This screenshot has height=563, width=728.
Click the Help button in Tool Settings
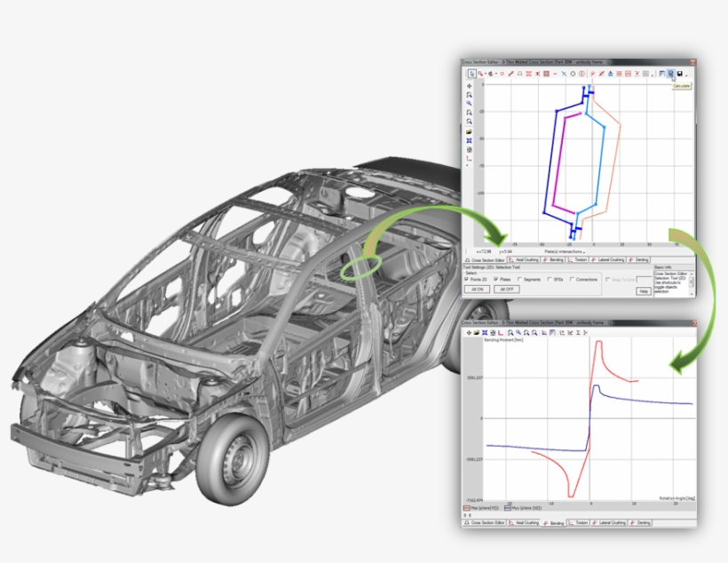(644, 292)
